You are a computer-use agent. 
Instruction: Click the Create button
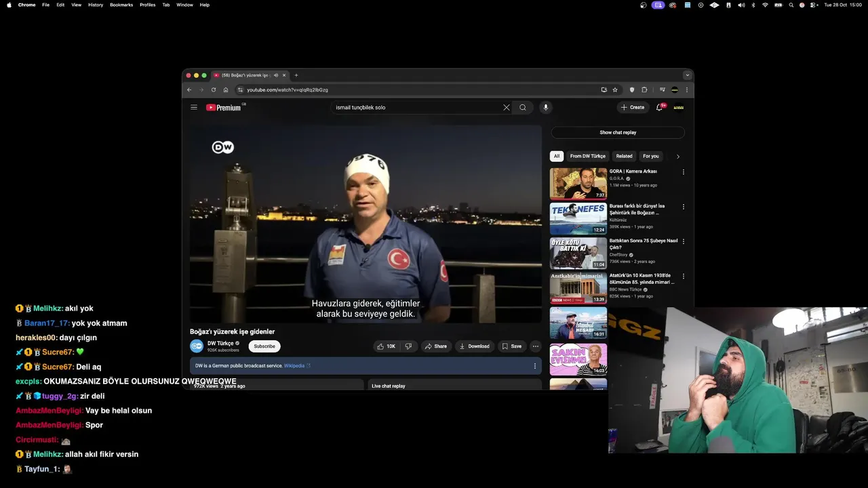click(x=633, y=107)
